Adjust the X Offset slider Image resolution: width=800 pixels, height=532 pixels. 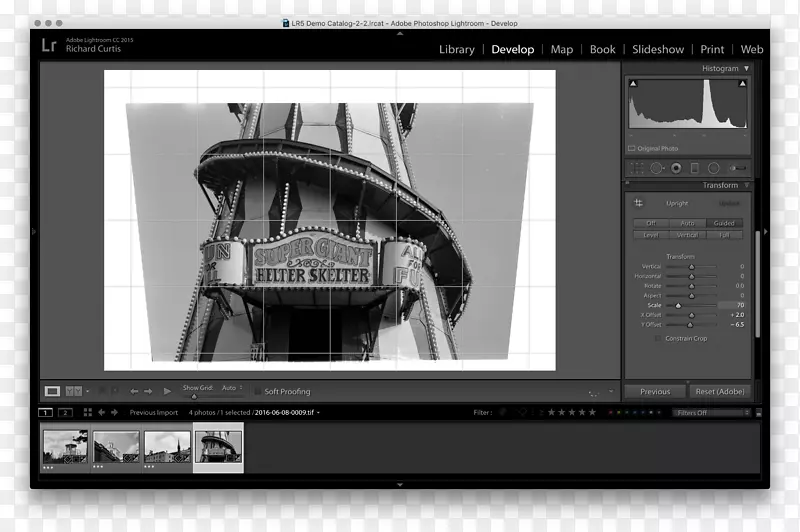[691, 315]
